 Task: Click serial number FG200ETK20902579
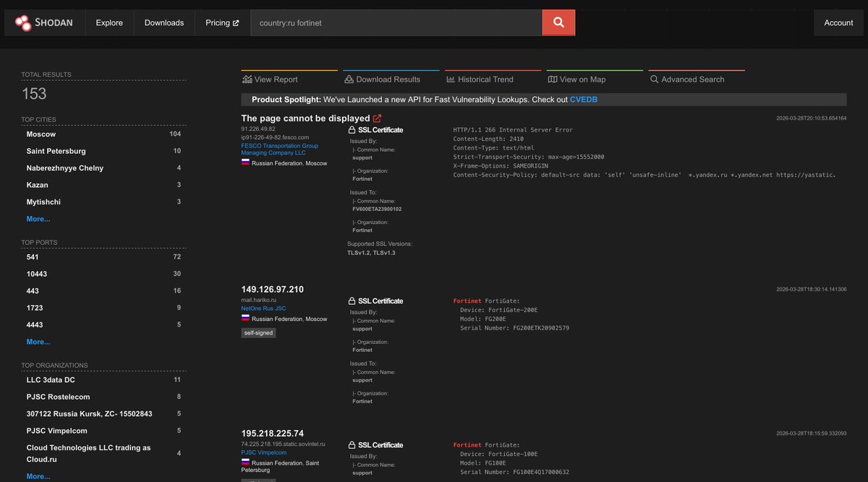click(x=541, y=328)
